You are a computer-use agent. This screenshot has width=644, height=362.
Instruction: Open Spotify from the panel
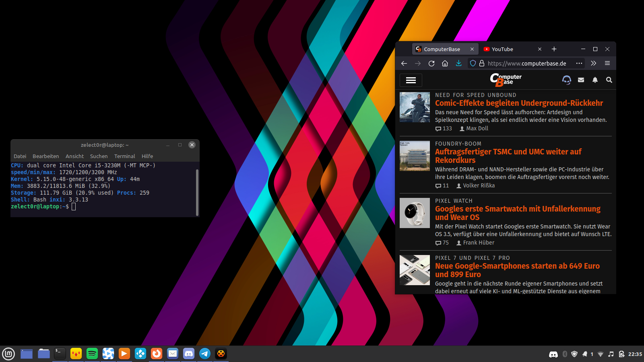pos(92,354)
